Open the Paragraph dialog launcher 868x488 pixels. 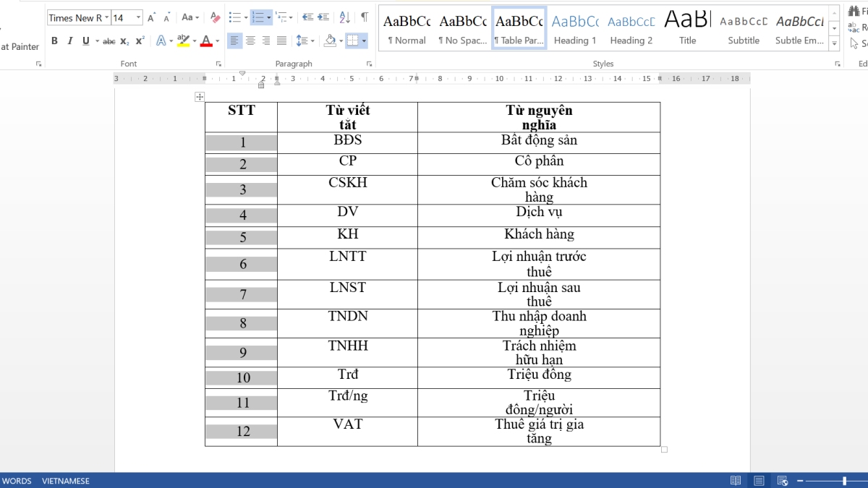click(370, 64)
